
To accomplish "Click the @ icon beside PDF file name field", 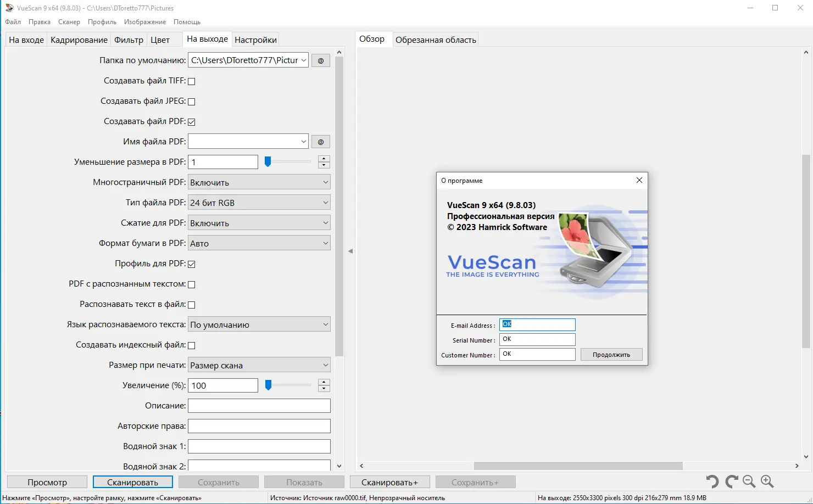I will coord(320,141).
